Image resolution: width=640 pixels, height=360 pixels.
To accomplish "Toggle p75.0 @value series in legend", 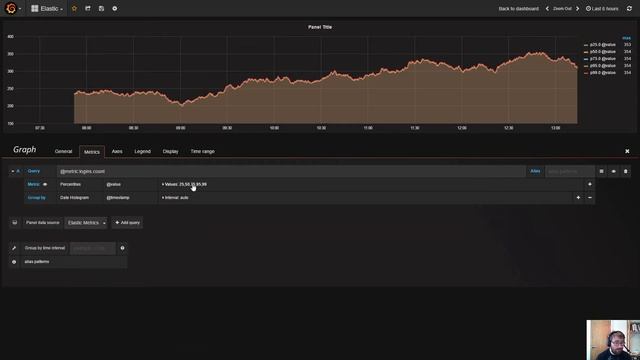I will (x=602, y=59).
